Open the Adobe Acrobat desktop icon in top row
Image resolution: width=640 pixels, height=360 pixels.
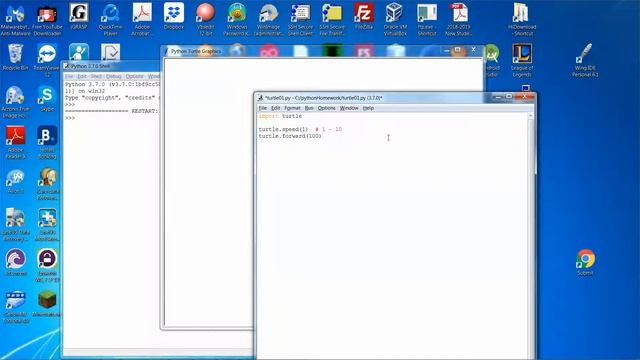coord(142,19)
